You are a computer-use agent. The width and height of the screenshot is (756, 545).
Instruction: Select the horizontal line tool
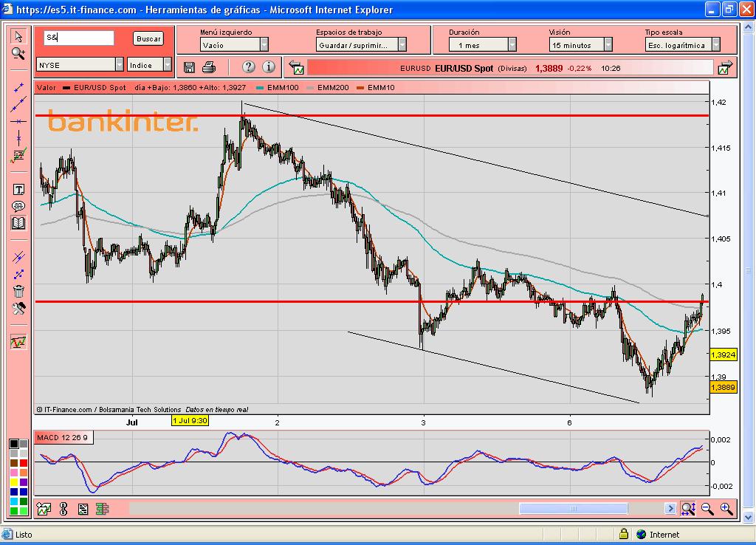point(18,122)
